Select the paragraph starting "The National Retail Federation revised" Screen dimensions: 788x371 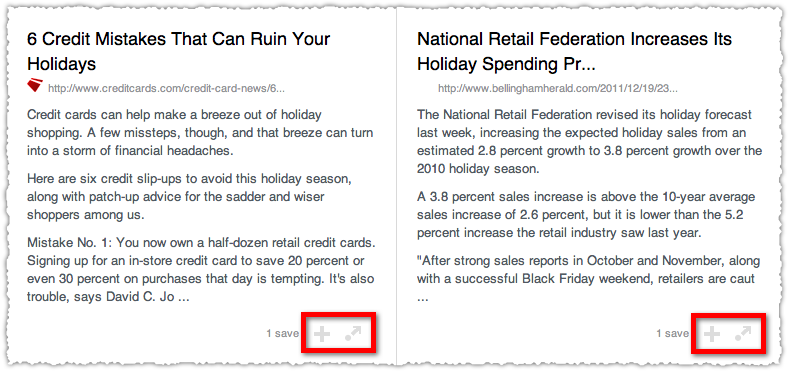[x=589, y=142]
